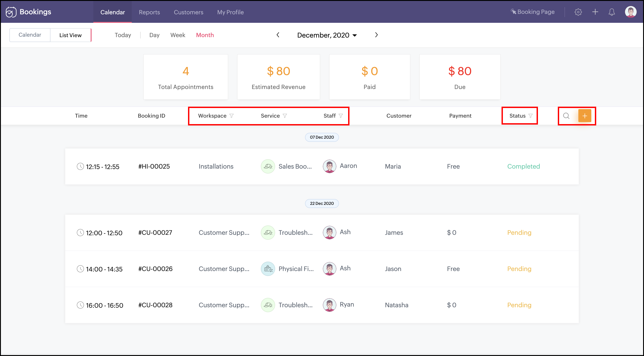Open the Staff filter dropdown

tap(341, 116)
